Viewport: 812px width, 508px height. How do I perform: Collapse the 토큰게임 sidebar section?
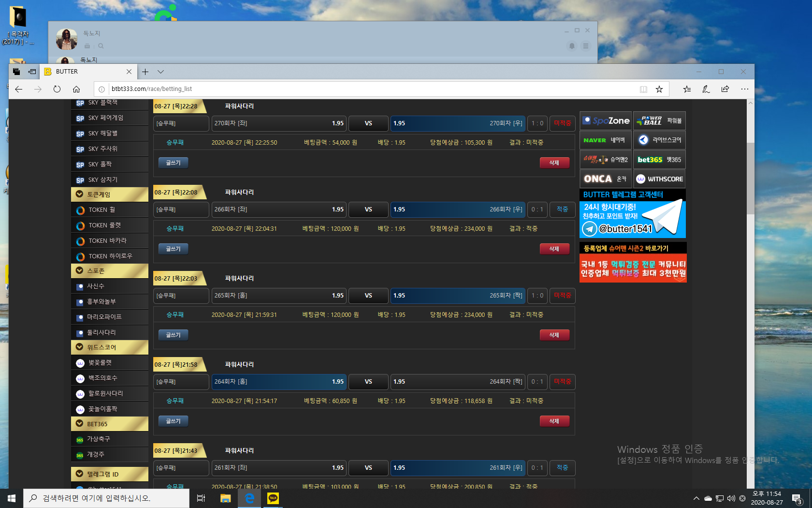click(x=110, y=194)
